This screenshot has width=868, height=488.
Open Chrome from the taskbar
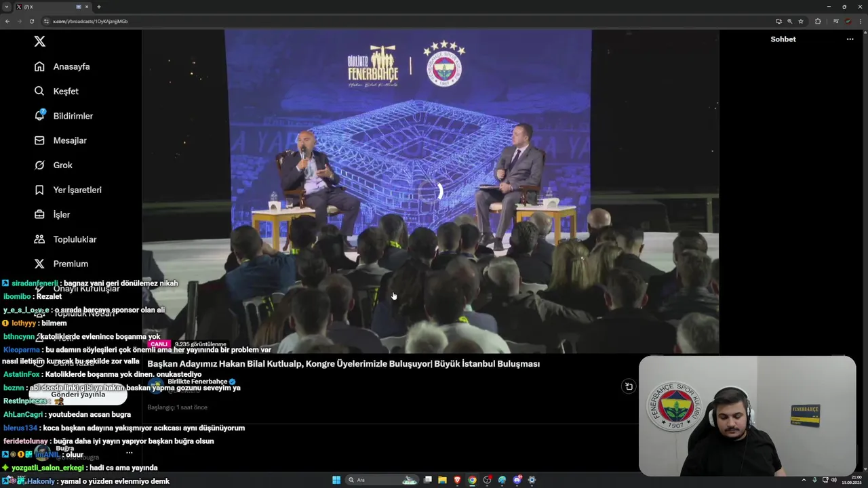tap(472, 480)
